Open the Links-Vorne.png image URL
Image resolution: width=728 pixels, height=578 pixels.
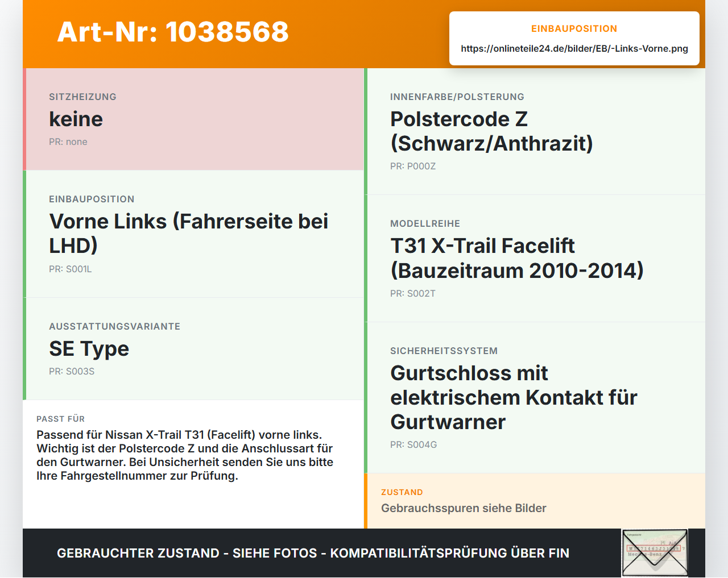(x=574, y=49)
